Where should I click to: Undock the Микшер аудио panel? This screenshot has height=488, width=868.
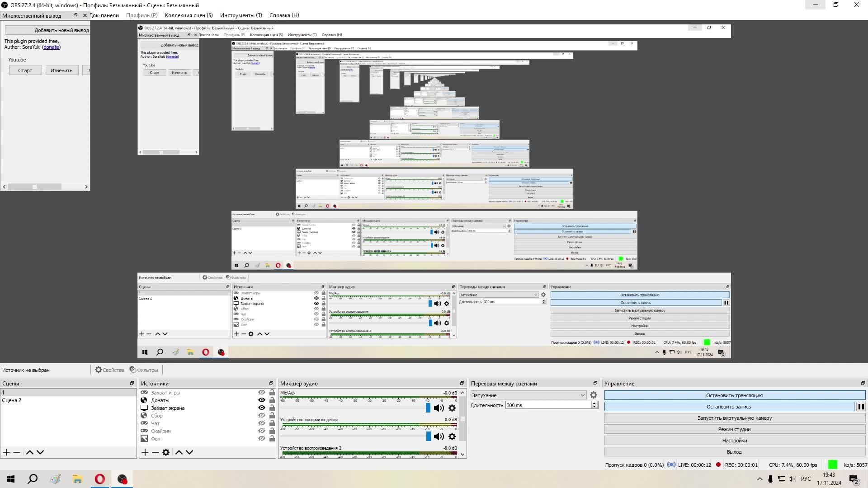pos(462,384)
